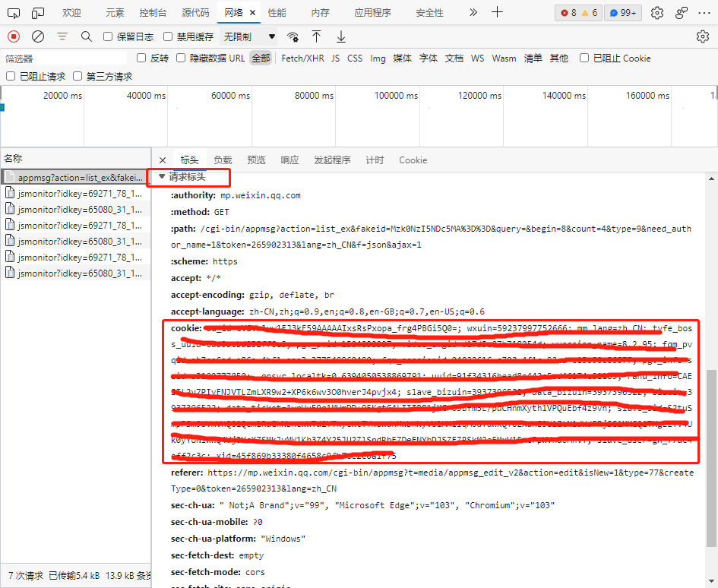Filter by Fetch/XHR type
The width and height of the screenshot is (718, 588).
tap(302, 58)
